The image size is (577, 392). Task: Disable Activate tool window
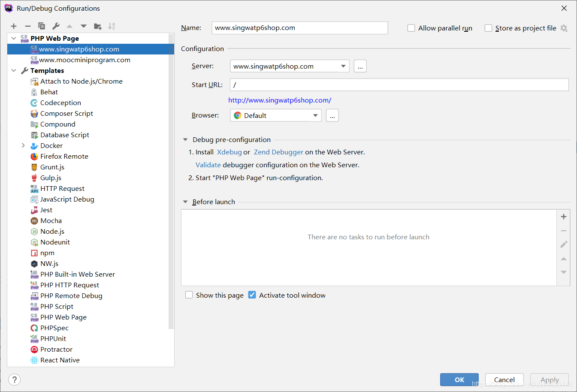(x=252, y=295)
